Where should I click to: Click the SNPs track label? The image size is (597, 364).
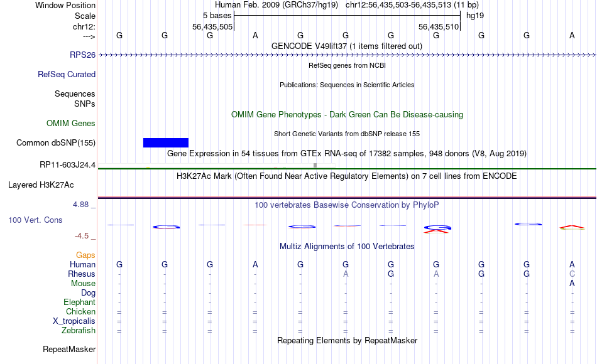pos(85,104)
